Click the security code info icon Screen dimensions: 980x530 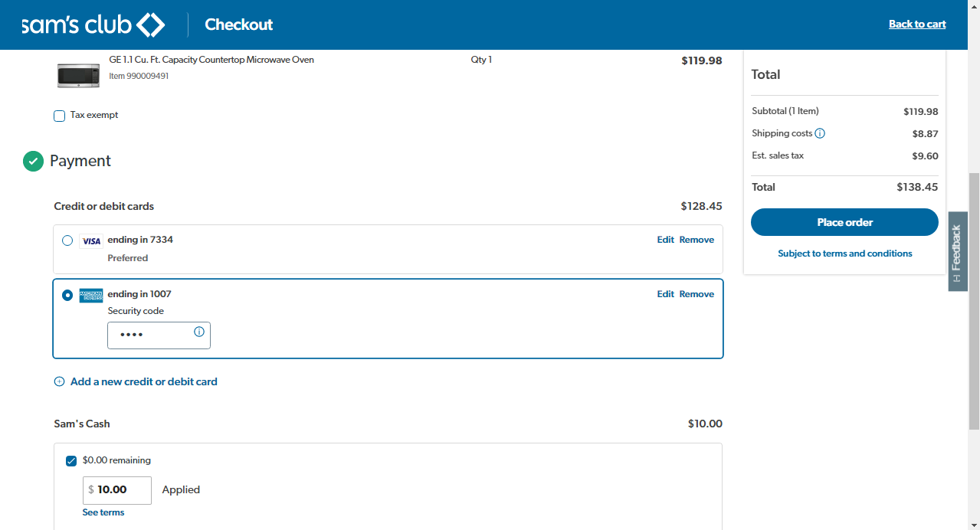[199, 332]
